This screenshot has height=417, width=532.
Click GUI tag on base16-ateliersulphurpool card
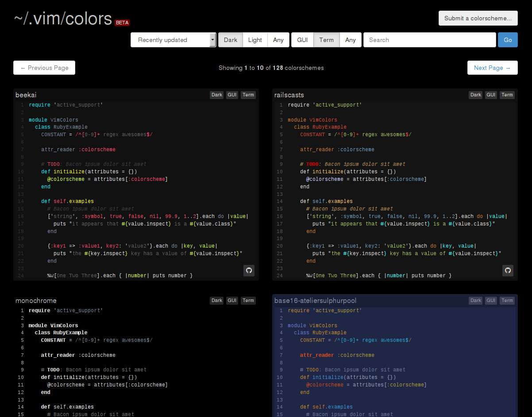point(491,300)
